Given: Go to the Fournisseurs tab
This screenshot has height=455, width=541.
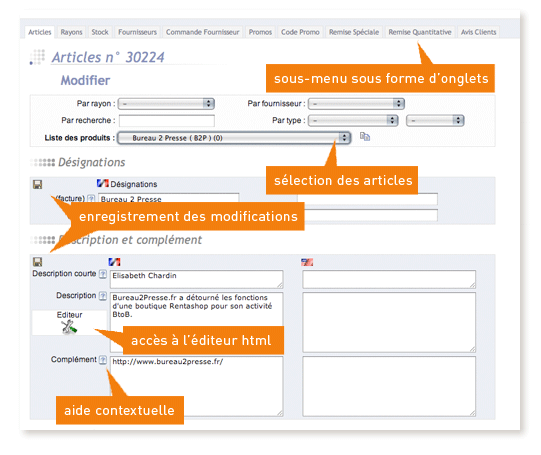Looking at the screenshot, I should click(x=137, y=32).
